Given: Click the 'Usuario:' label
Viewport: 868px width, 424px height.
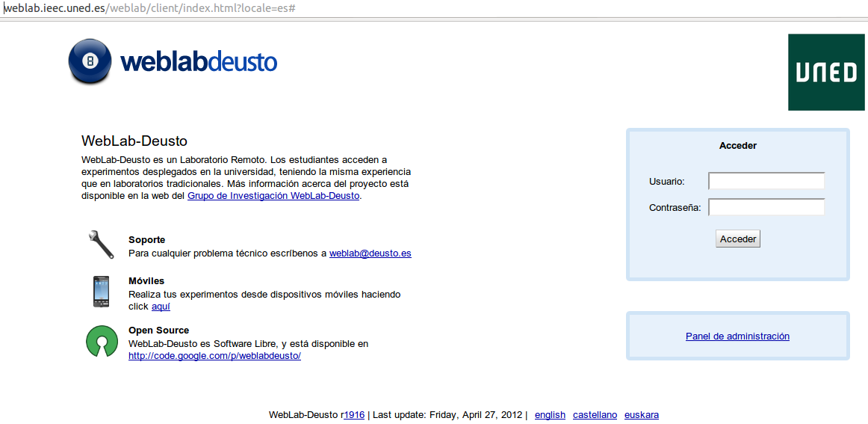Looking at the screenshot, I should click(667, 181).
